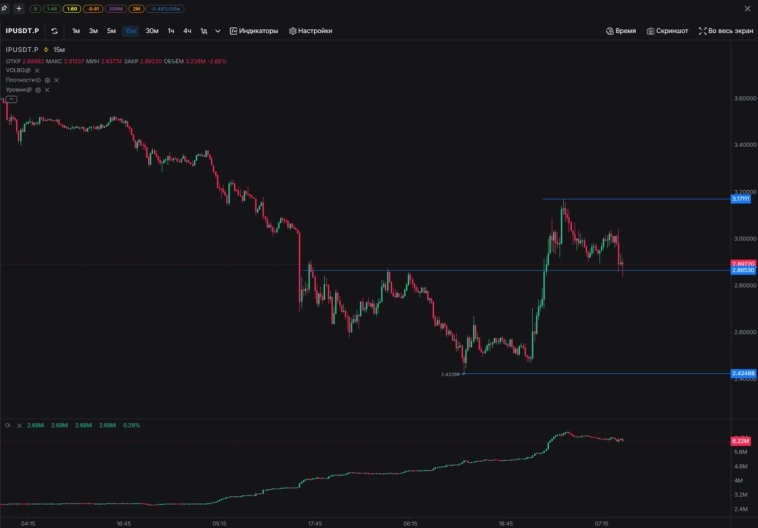This screenshot has width=758, height=528.
Task: Select the 3.17111 price level label
Action: click(741, 199)
